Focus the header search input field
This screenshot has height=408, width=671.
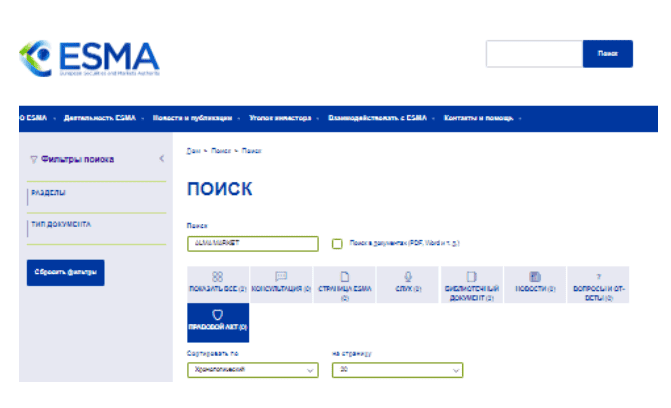(x=534, y=54)
